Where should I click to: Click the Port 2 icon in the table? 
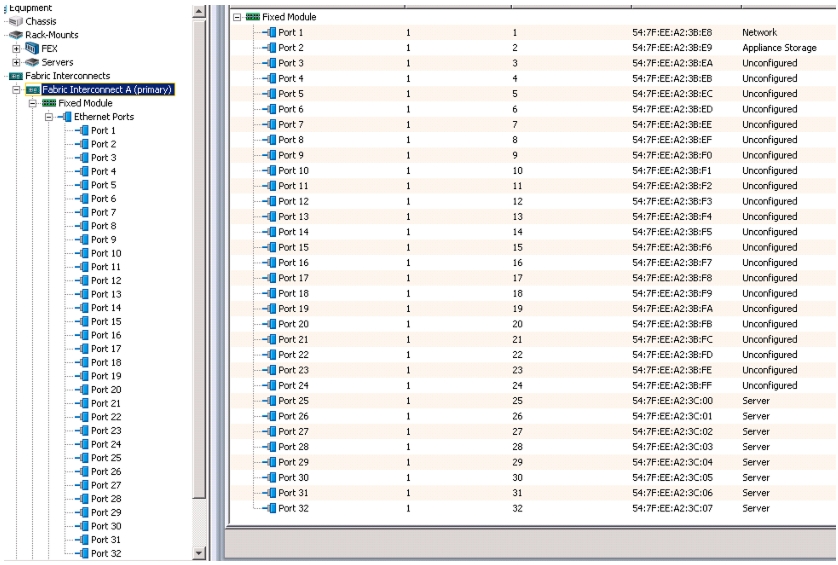click(x=270, y=48)
